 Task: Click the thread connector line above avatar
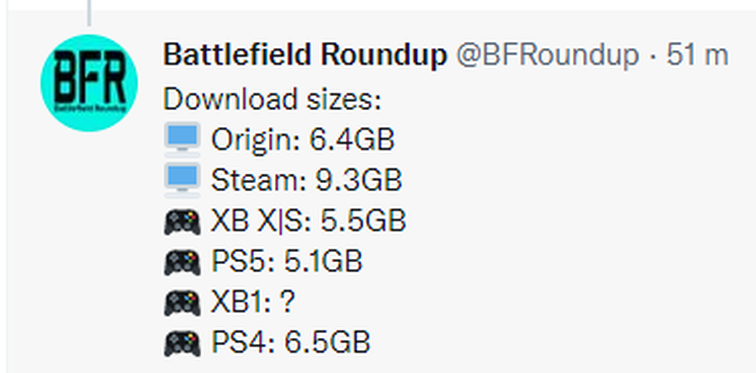(89, 13)
